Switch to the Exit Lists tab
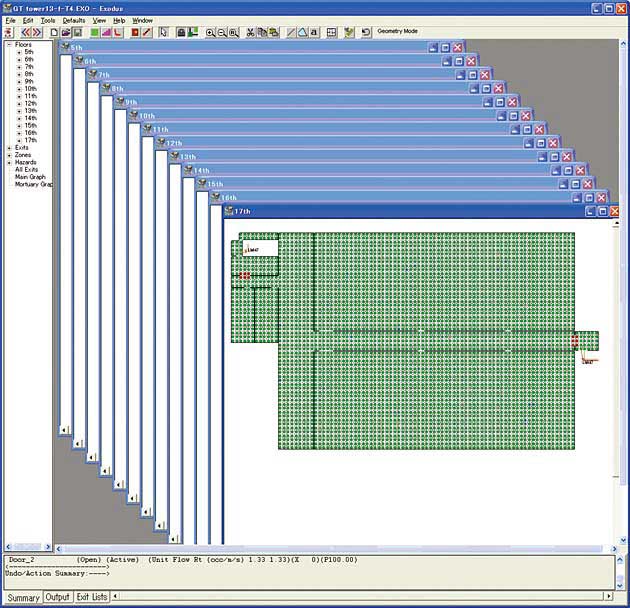Image resolution: width=630 pixels, height=608 pixels. [92, 597]
